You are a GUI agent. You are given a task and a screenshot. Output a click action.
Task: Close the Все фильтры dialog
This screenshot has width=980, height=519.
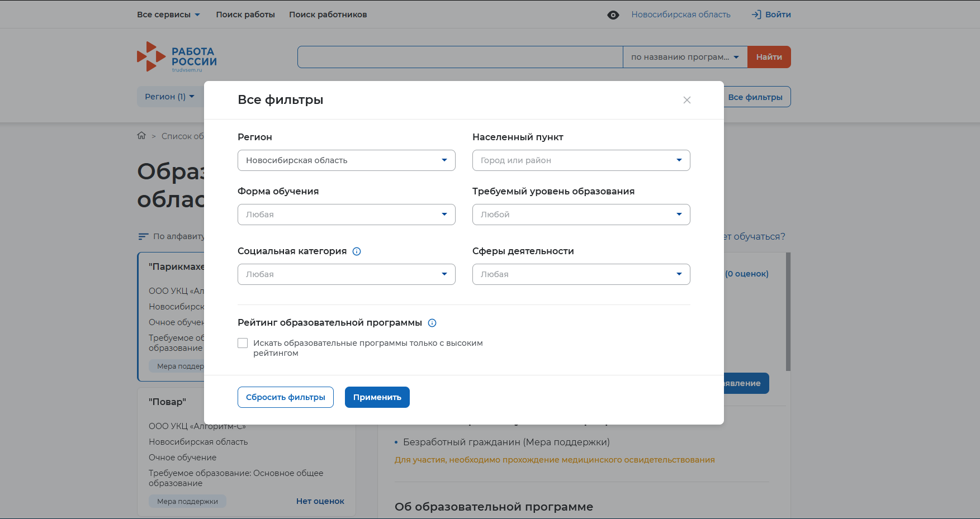click(687, 100)
